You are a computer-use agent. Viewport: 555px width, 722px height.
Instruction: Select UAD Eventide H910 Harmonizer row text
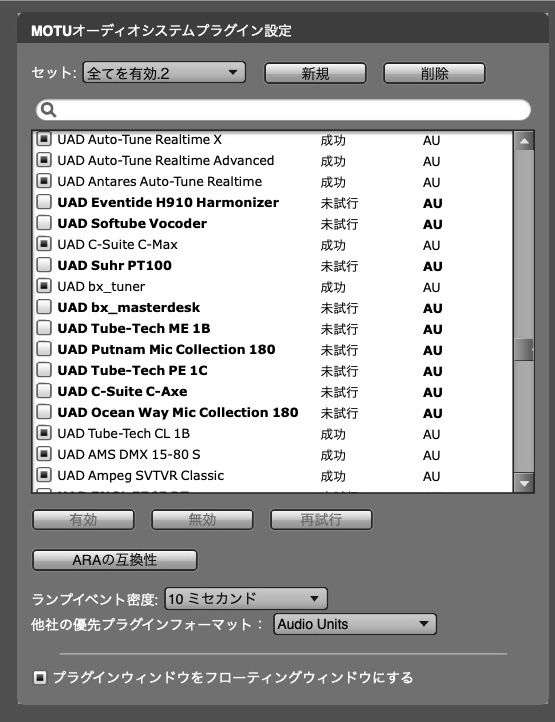coord(168,202)
